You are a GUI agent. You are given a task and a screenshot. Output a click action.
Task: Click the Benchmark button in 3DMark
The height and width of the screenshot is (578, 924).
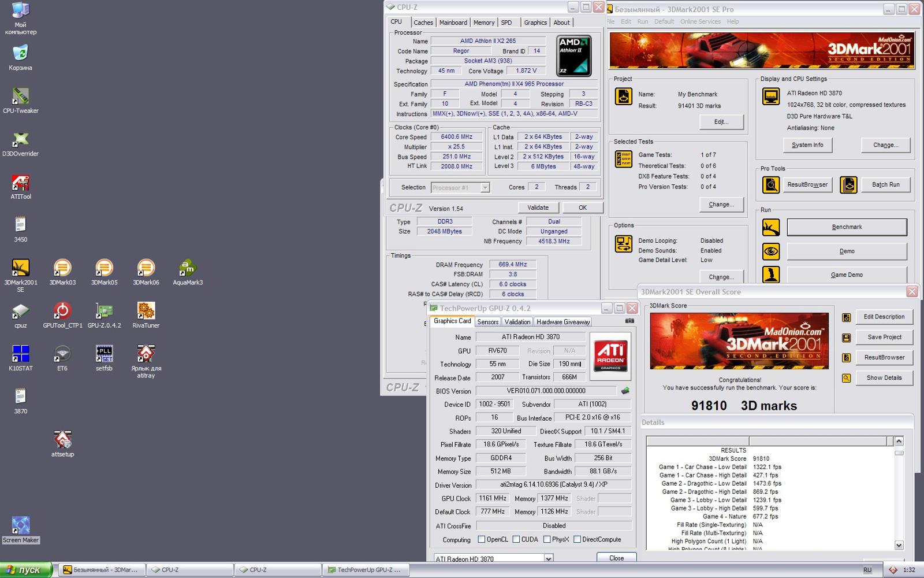pos(847,227)
